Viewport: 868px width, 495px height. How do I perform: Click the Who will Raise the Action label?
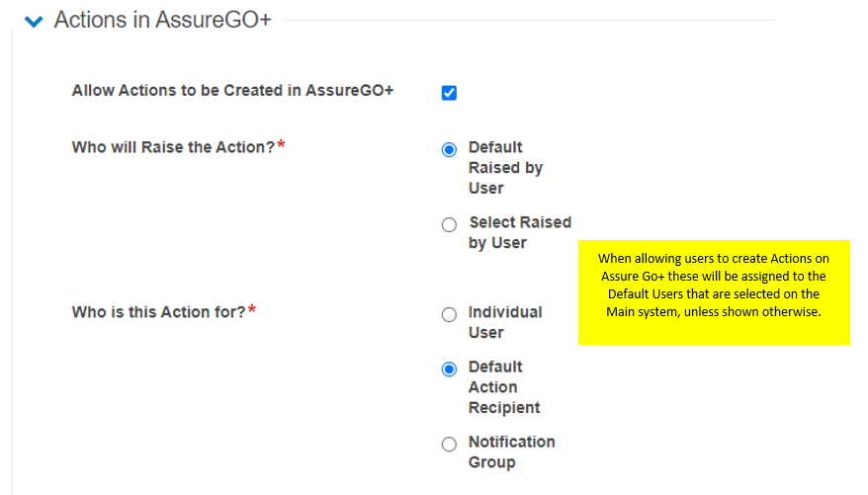pyautogui.click(x=173, y=147)
